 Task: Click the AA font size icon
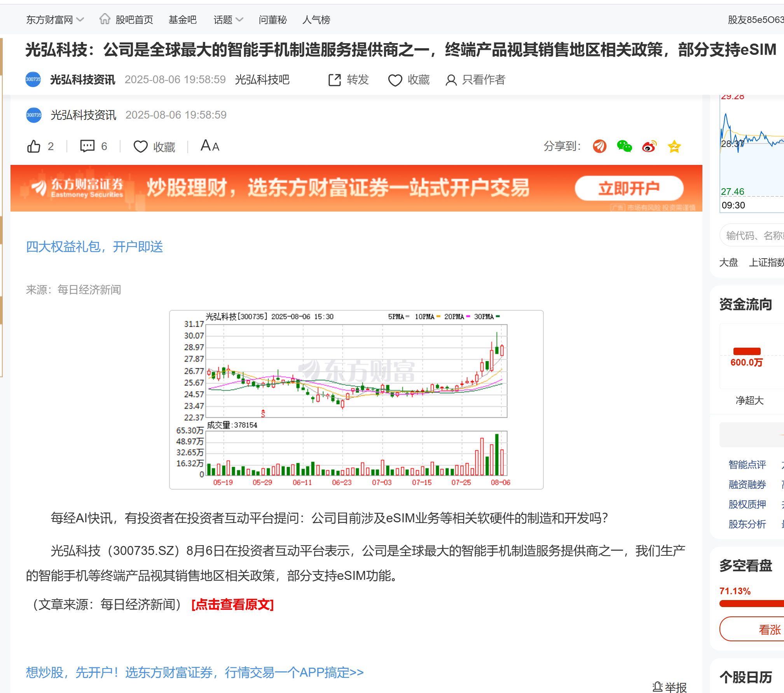[210, 146]
